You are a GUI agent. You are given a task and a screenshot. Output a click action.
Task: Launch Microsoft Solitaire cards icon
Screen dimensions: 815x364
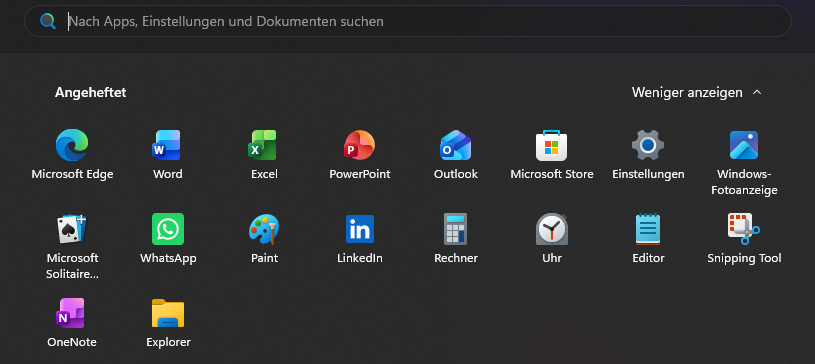tap(72, 229)
